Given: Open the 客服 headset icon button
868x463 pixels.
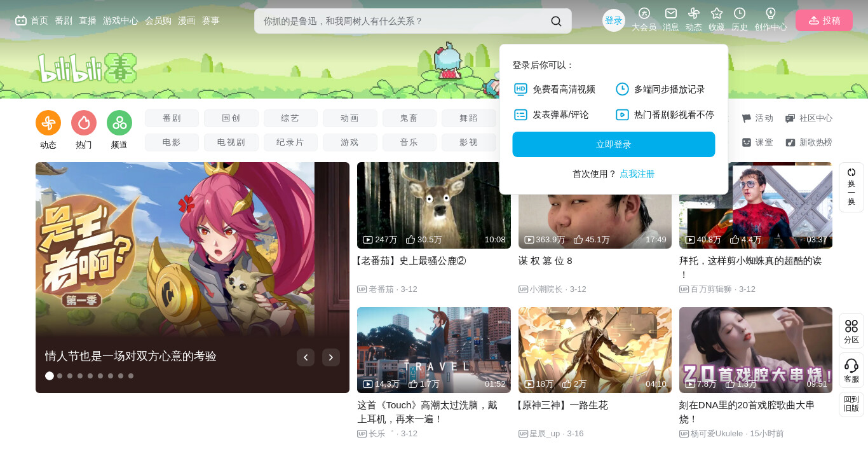Looking at the screenshot, I should coord(851,370).
